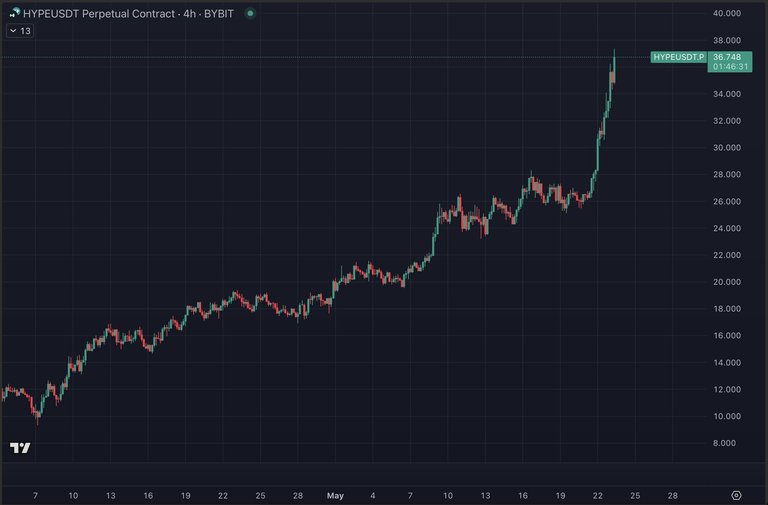Click the candle countdown timer 01:46:31

point(730,67)
